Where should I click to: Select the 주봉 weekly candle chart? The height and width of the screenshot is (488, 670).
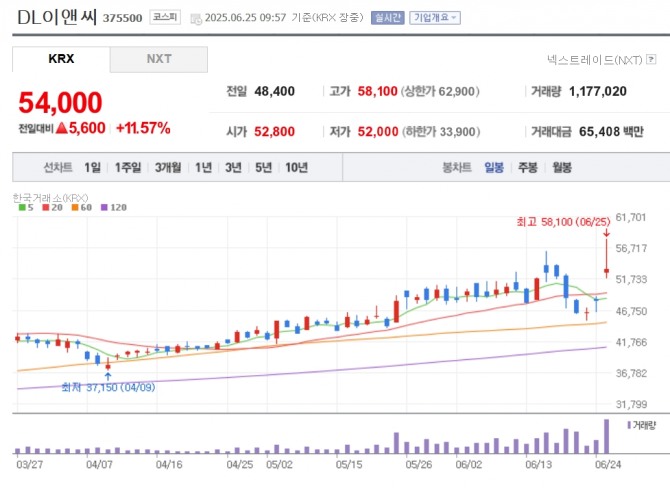point(528,168)
